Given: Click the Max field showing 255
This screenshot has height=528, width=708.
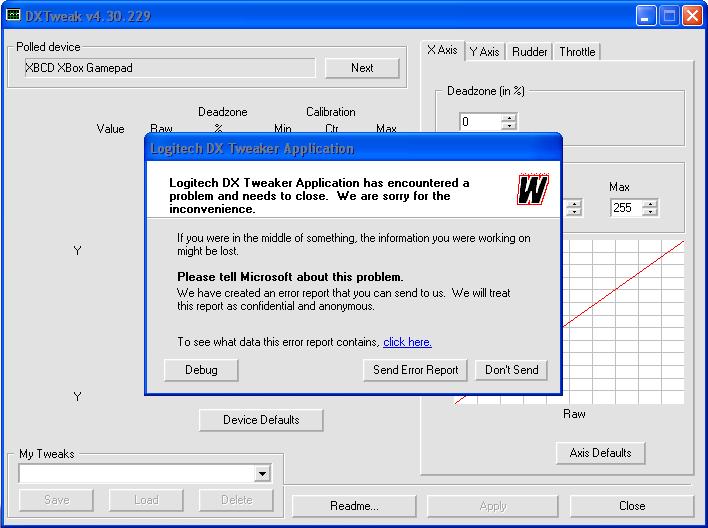Looking at the screenshot, I should (626, 208).
